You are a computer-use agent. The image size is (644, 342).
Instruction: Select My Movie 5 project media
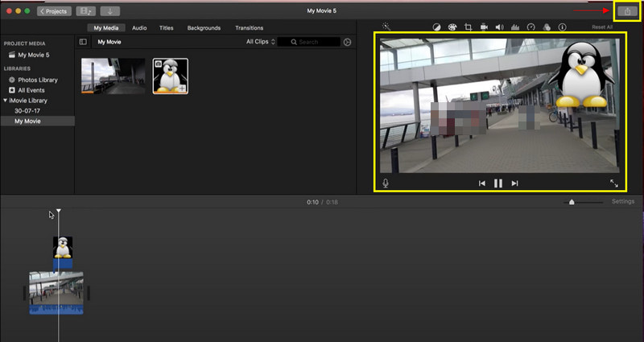[x=33, y=55]
